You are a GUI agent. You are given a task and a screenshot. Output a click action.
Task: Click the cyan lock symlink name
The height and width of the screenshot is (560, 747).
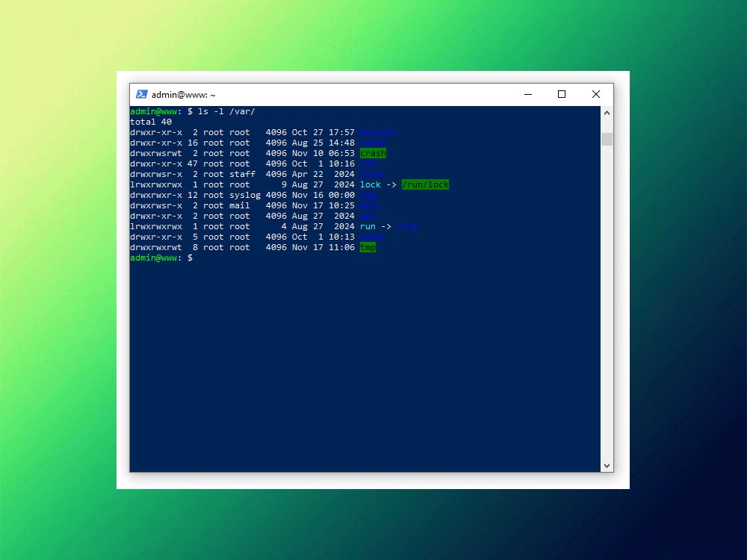[371, 184]
